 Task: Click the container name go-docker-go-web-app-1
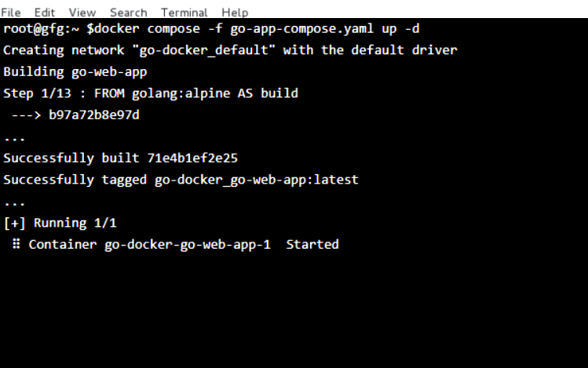188,245
